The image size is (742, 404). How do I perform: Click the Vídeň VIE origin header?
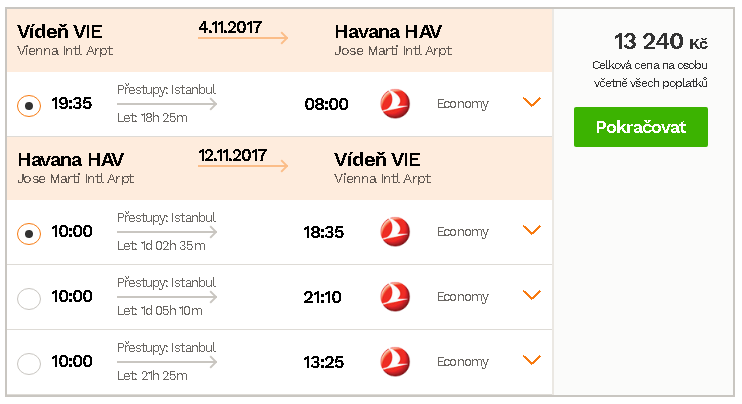(60, 32)
